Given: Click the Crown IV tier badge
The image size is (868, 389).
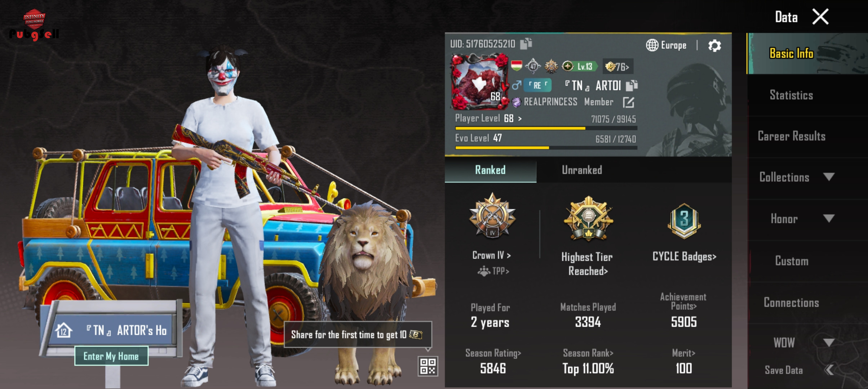Looking at the screenshot, I should point(492,216).
